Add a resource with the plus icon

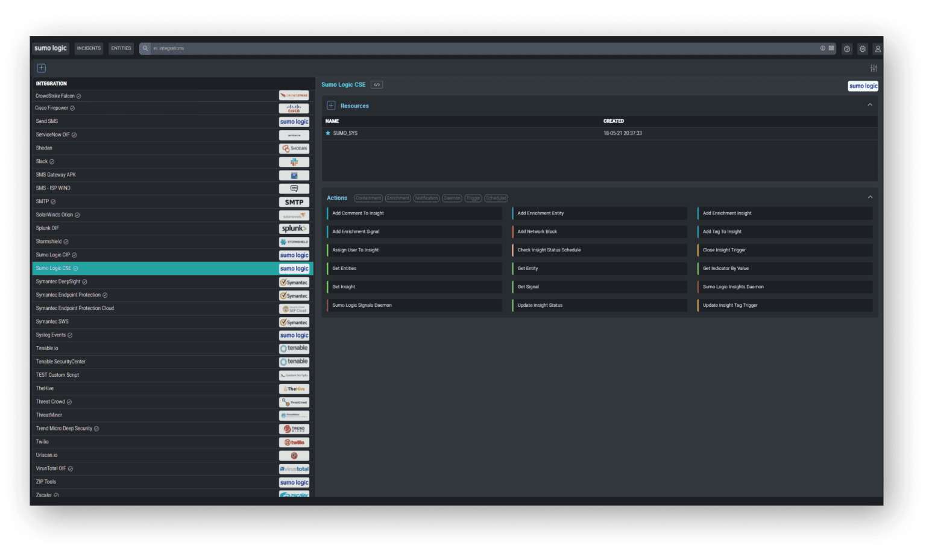click(331, 105)
